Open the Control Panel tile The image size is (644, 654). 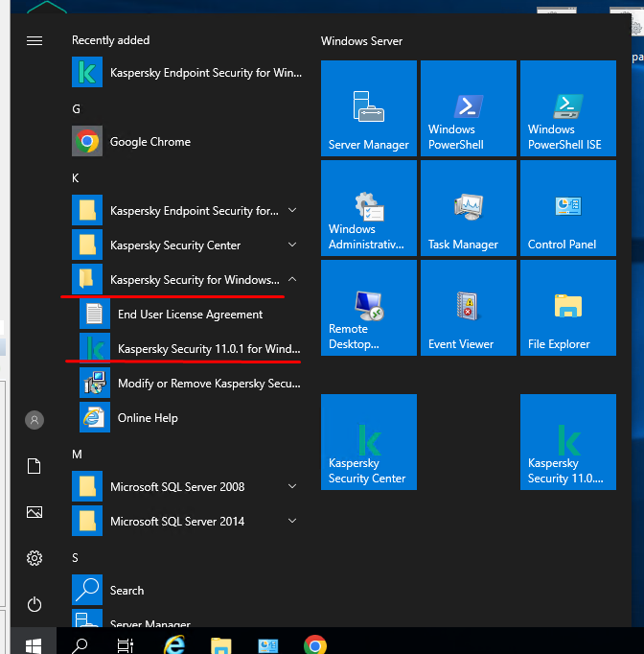coord(568,207)
